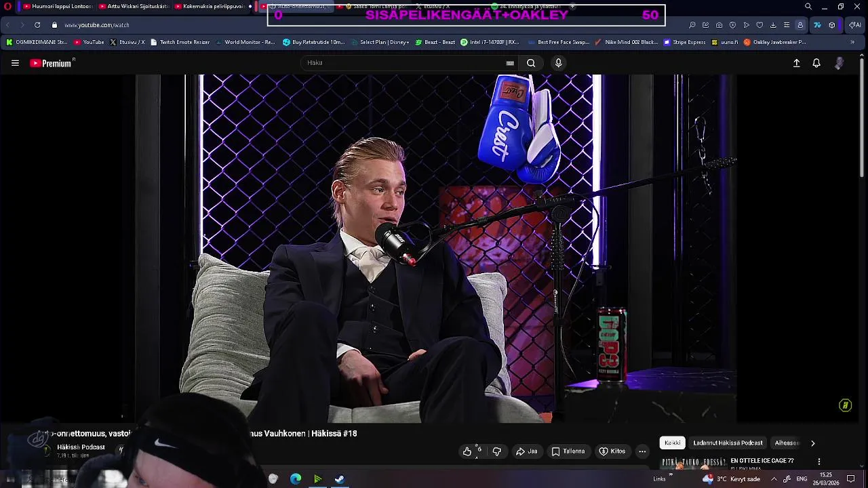Select the Kaikki filter chip
Screen dimensions: 868x488
[x=673, y=443]
